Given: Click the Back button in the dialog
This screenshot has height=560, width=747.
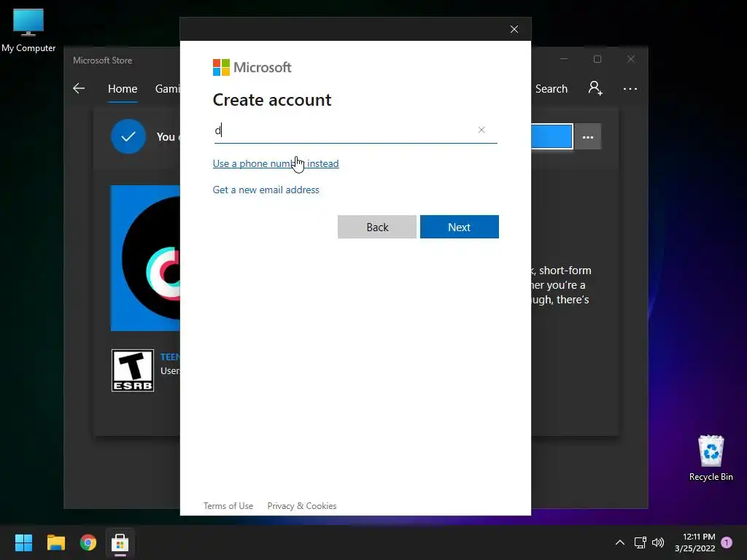Looking at the screenshot, I should pos(377,227).
